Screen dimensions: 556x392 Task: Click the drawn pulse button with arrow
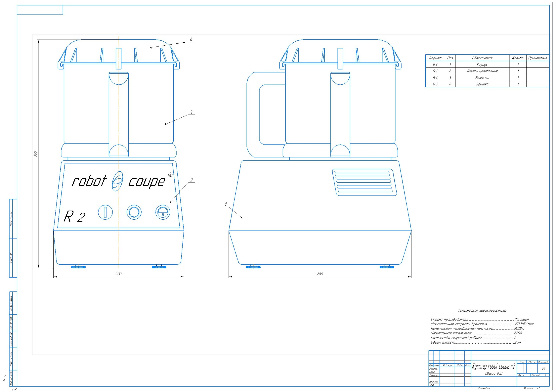pos(163,213)
